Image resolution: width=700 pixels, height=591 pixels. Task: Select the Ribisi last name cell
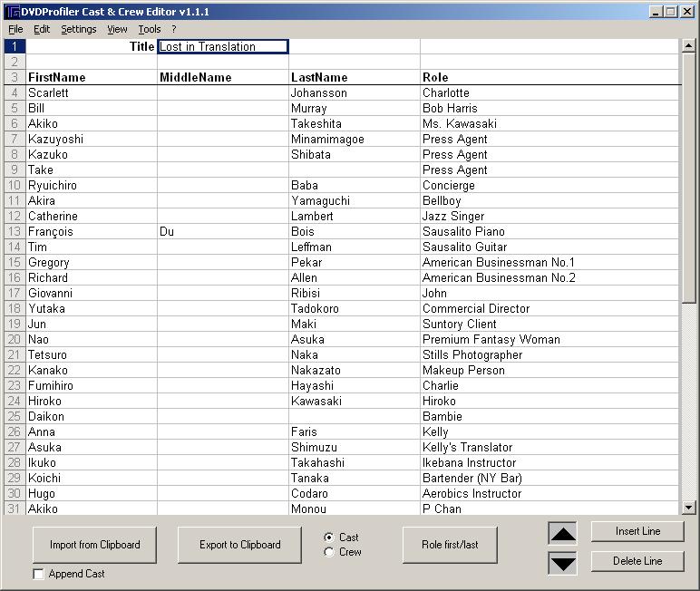(x=355, y=294)
